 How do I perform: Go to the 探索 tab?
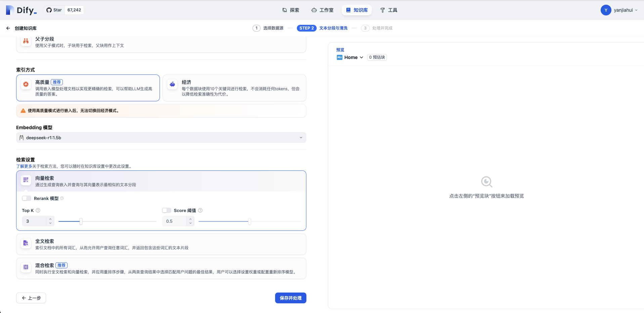[x=291, y=10]
